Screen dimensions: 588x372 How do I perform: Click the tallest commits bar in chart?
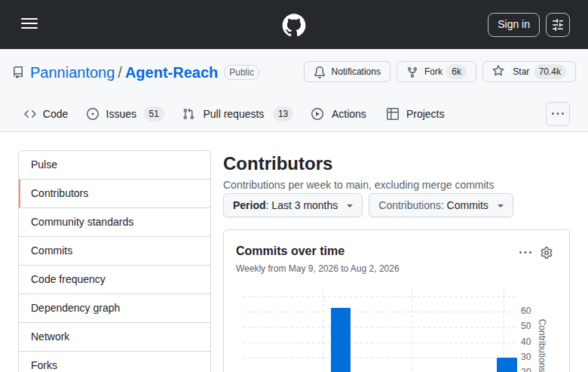click(341, 340)
